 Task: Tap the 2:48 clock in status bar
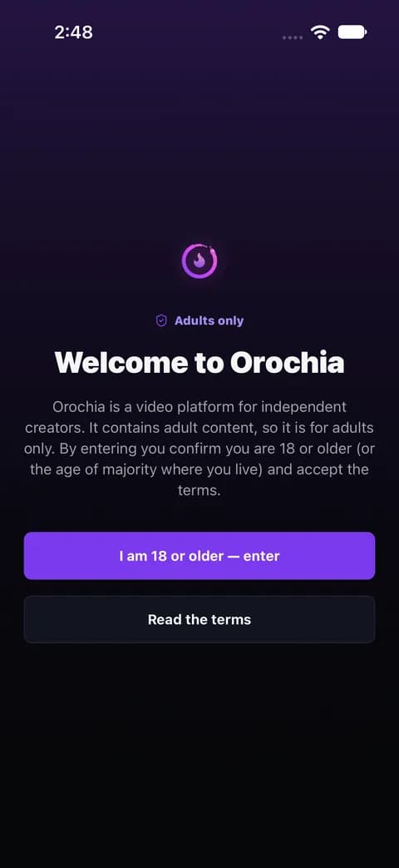tap(73, 32)
